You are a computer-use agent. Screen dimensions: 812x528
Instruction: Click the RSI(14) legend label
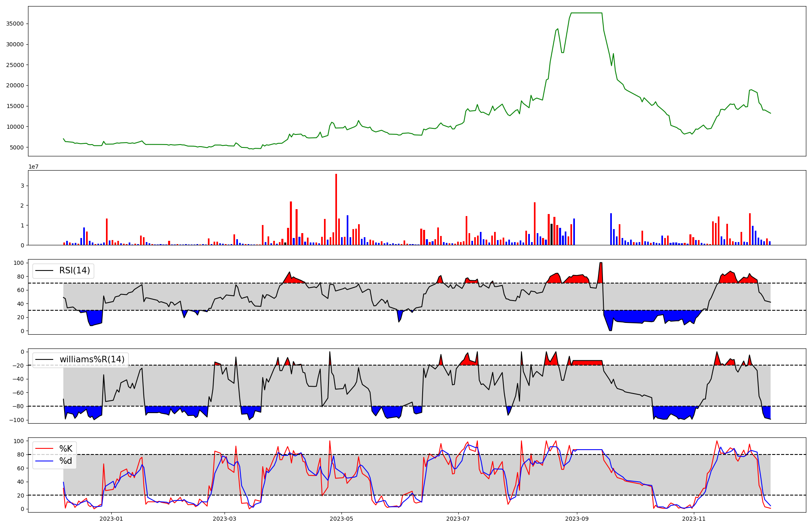click(x=75, y=270)
